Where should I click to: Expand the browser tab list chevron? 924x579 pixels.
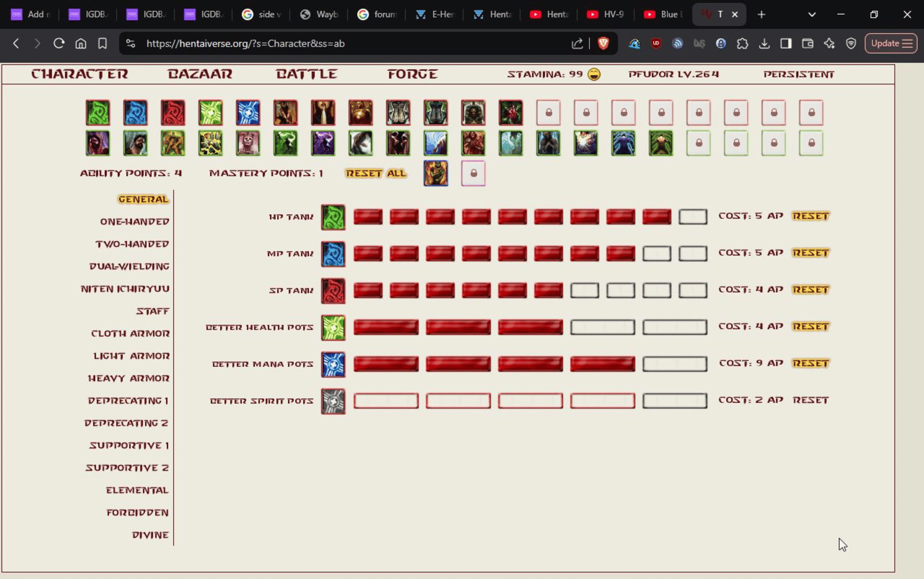click(x=811, y=14)
